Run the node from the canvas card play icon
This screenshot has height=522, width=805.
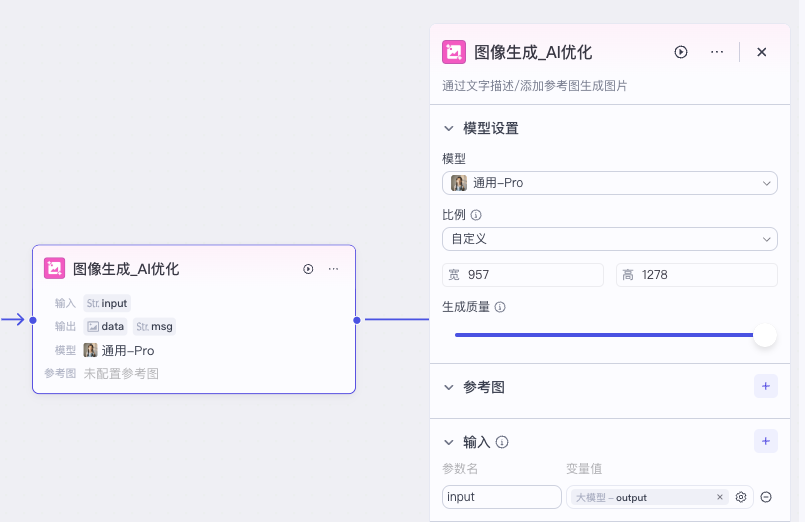[x=308, y=269]
